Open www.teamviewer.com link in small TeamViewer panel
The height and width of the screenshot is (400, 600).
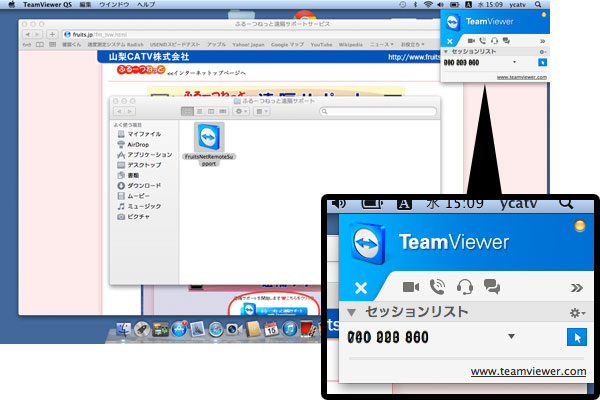click(522, 77)
